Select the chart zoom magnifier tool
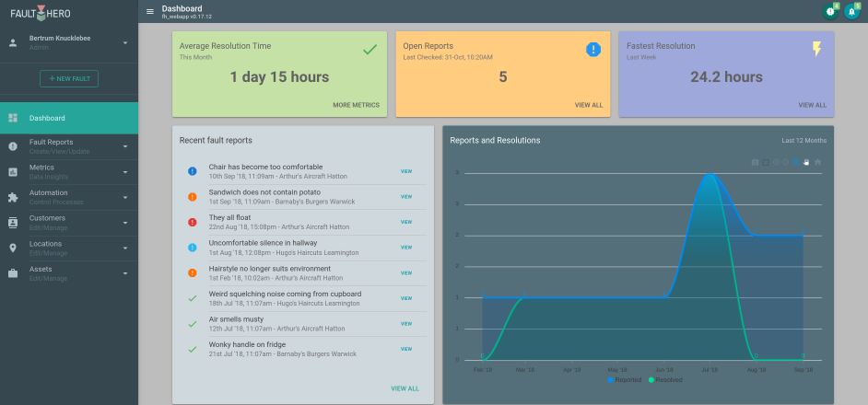This screenshot has height=405, width=868. (796, 162)
